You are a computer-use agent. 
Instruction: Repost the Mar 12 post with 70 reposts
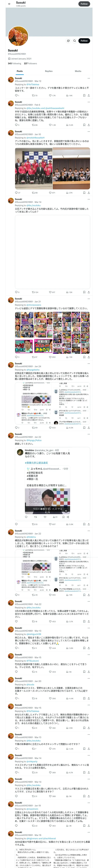pyautogui.click(x=34, y=95)
